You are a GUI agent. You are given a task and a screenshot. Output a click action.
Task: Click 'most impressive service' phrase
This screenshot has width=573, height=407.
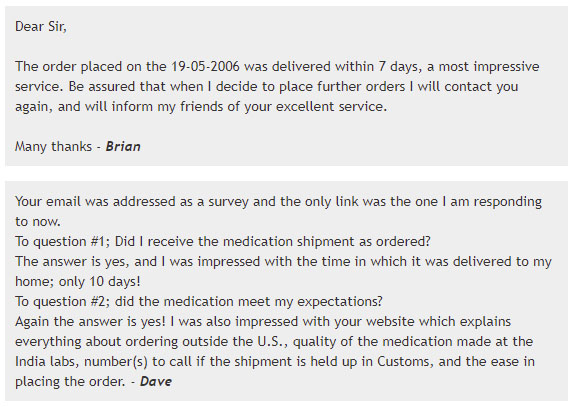(x=489, y=66)
